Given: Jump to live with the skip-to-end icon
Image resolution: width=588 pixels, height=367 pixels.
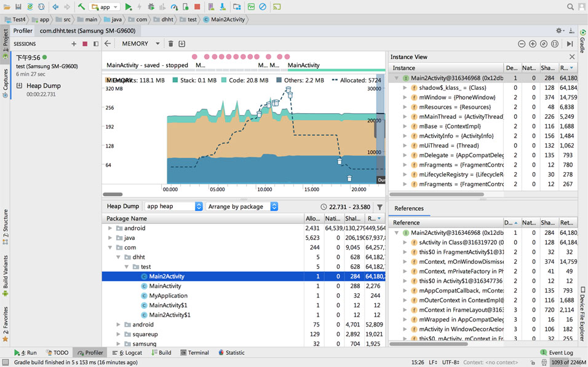Looking at the screenshot, I should [570, 44].
